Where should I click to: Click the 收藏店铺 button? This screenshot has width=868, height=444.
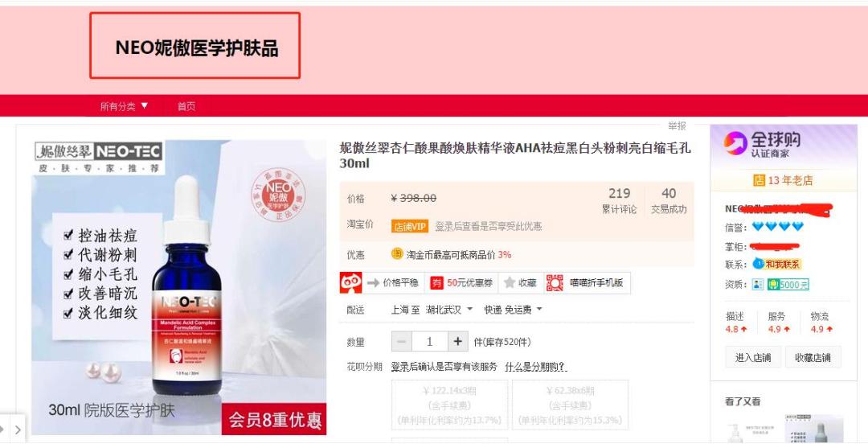[x=813, y=357]
